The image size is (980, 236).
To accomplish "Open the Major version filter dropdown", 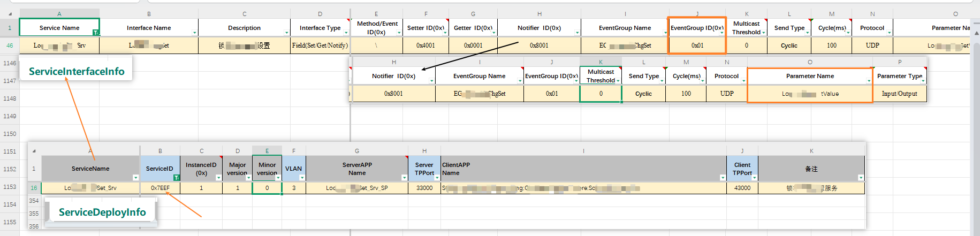I will click(248, 178).
